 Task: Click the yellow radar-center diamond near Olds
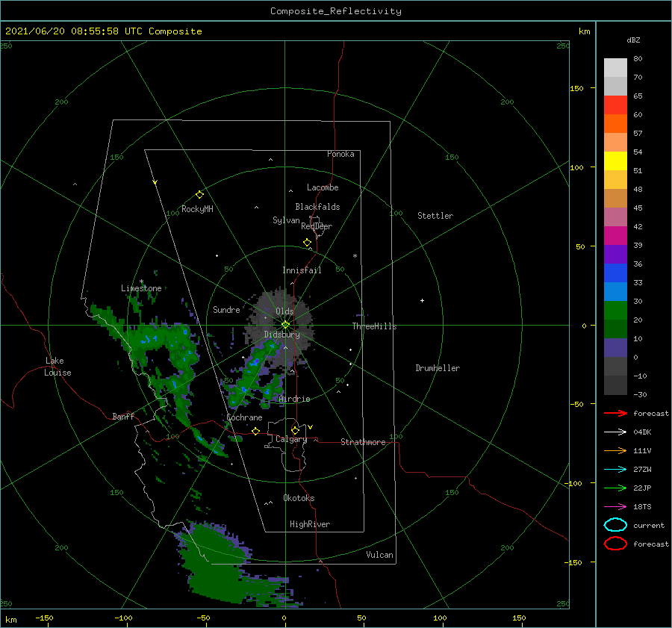click(285, 325)
